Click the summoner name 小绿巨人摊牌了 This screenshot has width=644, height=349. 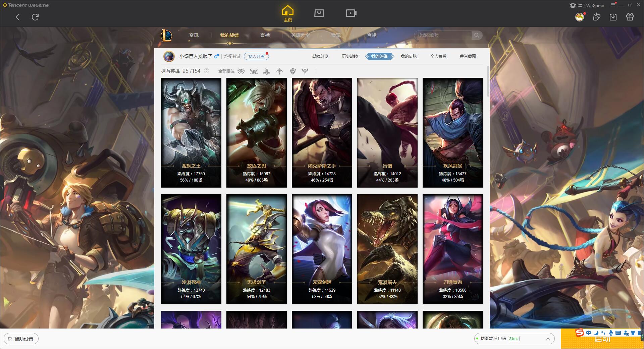(196, 56)
